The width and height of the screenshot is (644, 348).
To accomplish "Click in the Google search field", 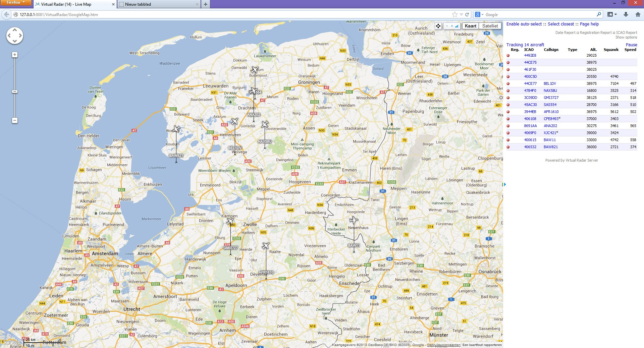I will pyautogui.click(x=540, y=14).
